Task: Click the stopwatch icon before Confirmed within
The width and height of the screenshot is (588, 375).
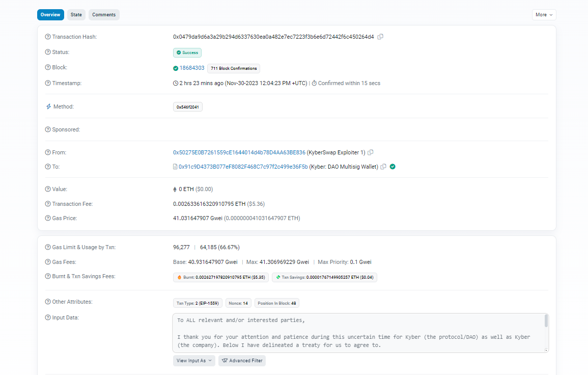Action: click(314, 84)
